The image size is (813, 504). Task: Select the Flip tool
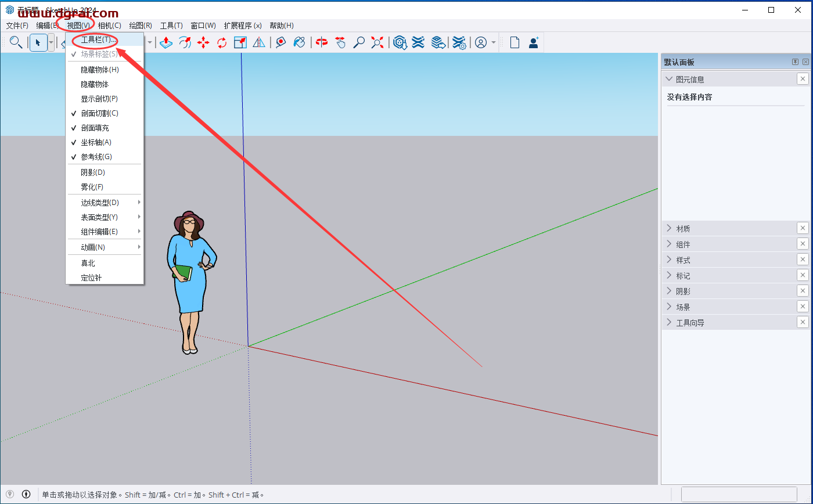click(x=259, y=42)
